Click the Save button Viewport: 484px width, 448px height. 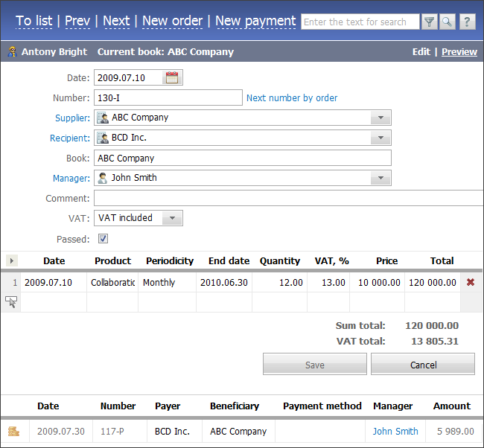315,364
